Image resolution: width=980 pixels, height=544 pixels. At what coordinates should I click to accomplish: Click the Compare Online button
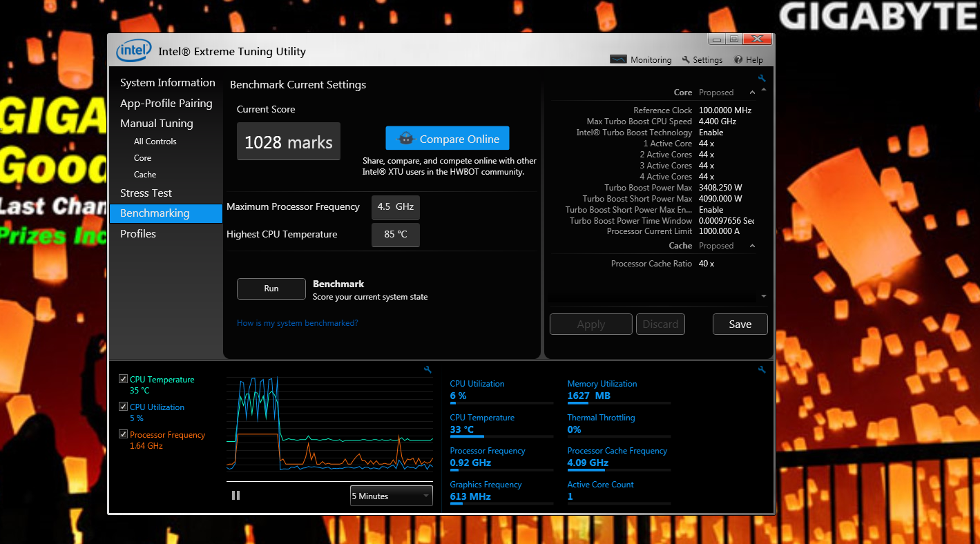pos(448,139)
